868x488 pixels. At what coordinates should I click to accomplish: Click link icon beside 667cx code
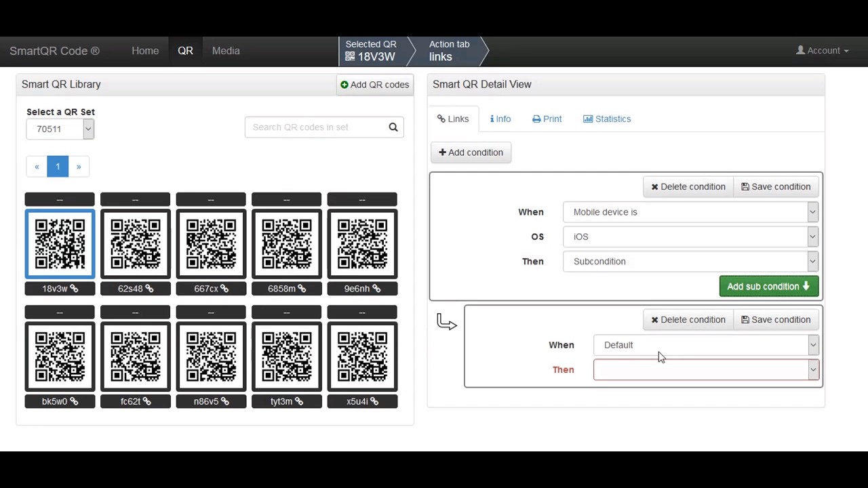click(x=224, y=289)
